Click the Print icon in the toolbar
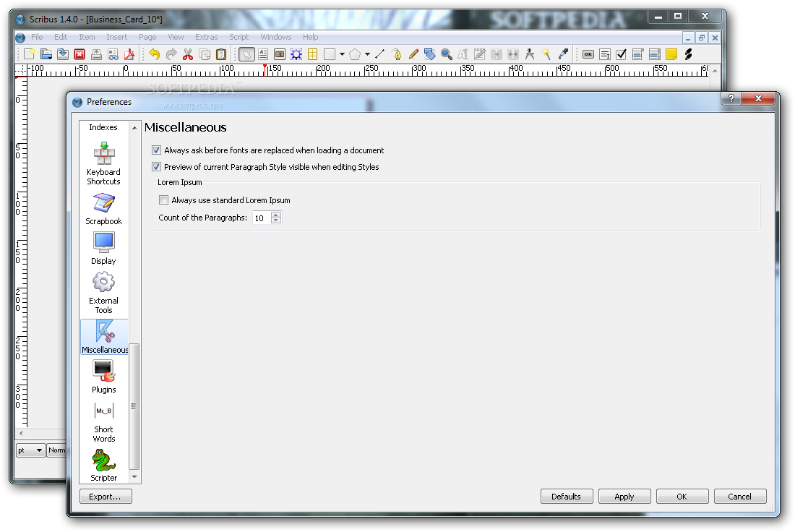Image resolution: width=795 pixels, height=532 pixels. pos(96,54)
